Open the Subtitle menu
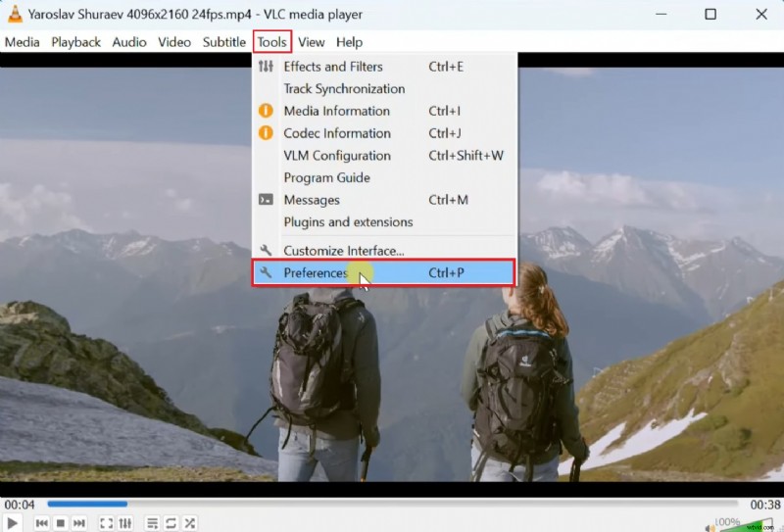Viewport: 784px width, 532px height. tap(223, 42)
